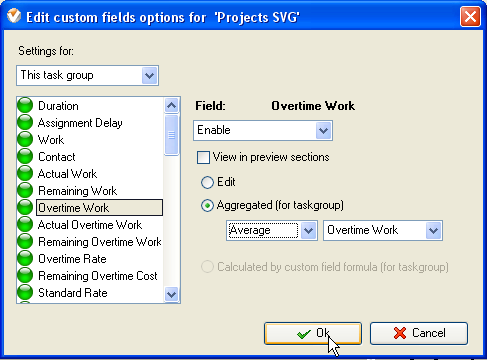
Task: Click the green icon beside Standard Rate
Action: coord(25,293)
